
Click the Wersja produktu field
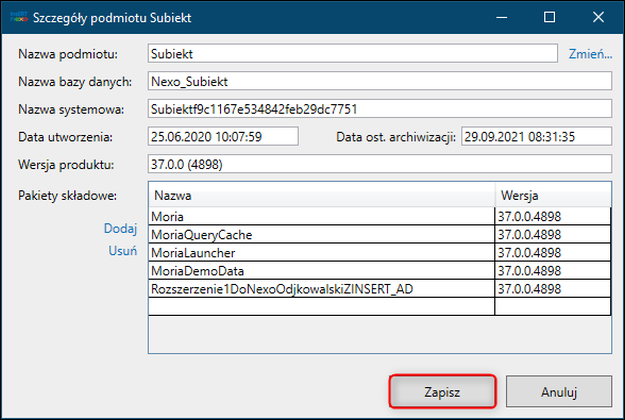pos(378,165)
